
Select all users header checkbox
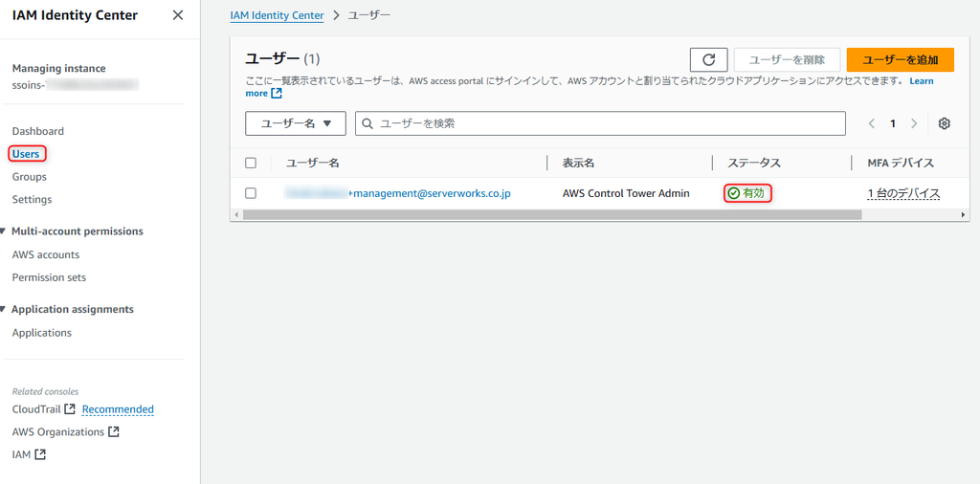[x=251, y=163]
